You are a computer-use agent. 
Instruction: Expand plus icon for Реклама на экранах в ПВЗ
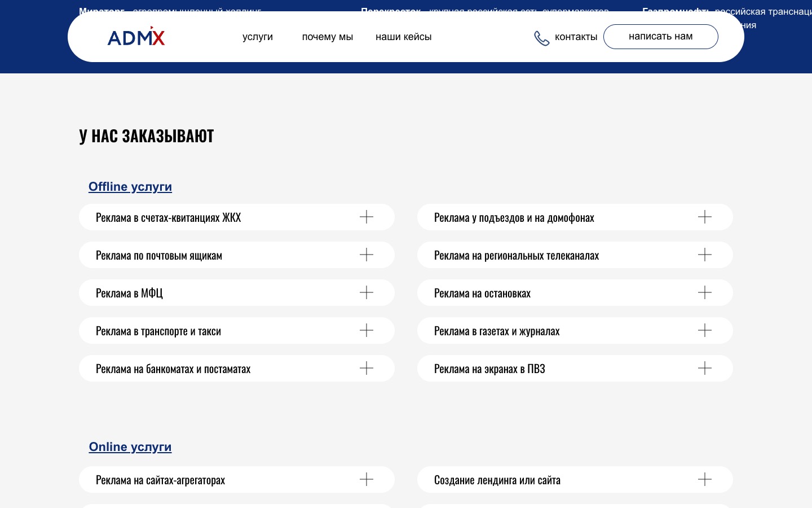click(705, 368)
